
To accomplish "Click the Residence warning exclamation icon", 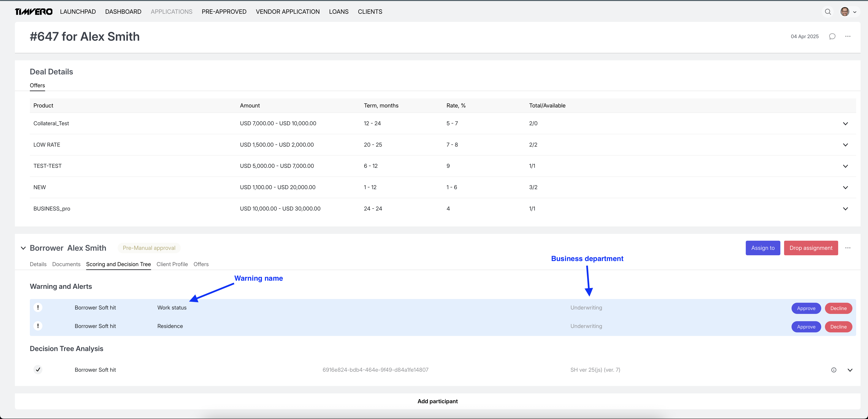I will click(38, 326).
